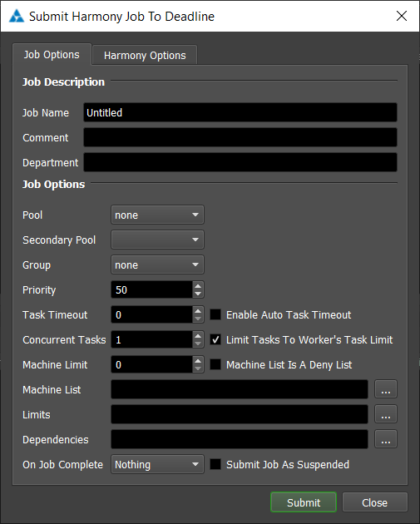Image resolution: width=420 pixels, height=524 pixels.
Task: Open Limits browse ellipsis button
Action: (x=386, y=414)
